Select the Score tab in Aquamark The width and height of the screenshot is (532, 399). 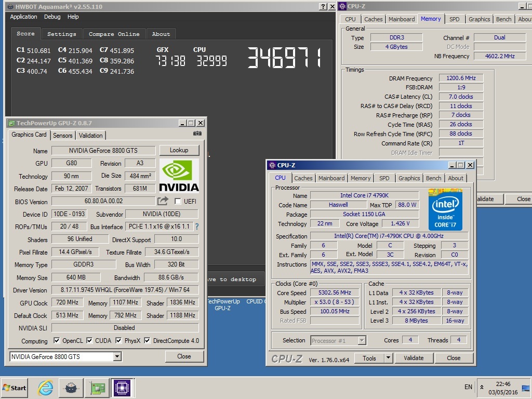click(26, 34)
